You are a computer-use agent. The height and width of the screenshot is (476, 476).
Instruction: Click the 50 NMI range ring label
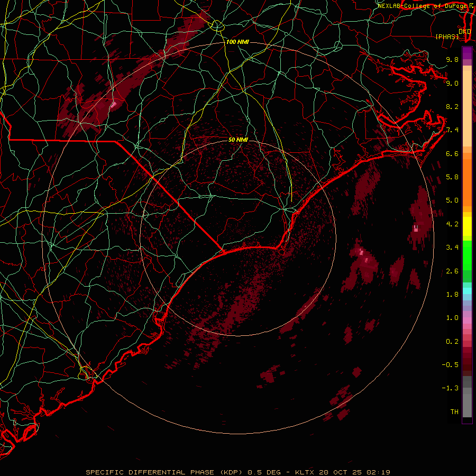click(x=239, y=140)
